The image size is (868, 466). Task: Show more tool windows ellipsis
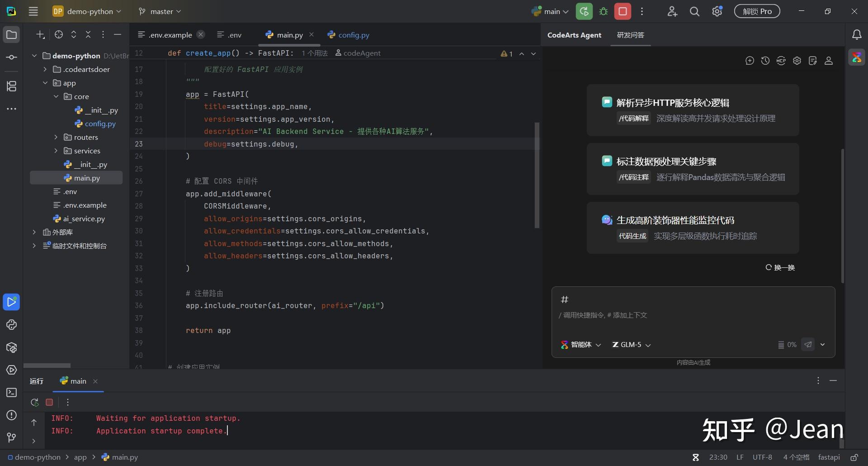tap(11, 109)
